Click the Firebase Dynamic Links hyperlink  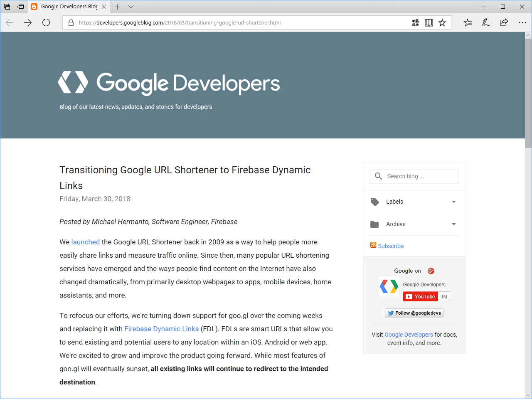pos(161,329)
